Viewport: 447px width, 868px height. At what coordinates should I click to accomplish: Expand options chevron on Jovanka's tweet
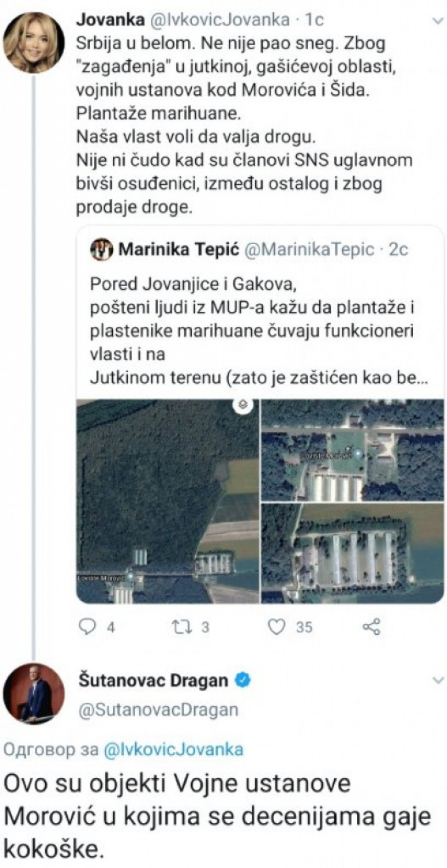pyautogui.click(x=438, y=21)
